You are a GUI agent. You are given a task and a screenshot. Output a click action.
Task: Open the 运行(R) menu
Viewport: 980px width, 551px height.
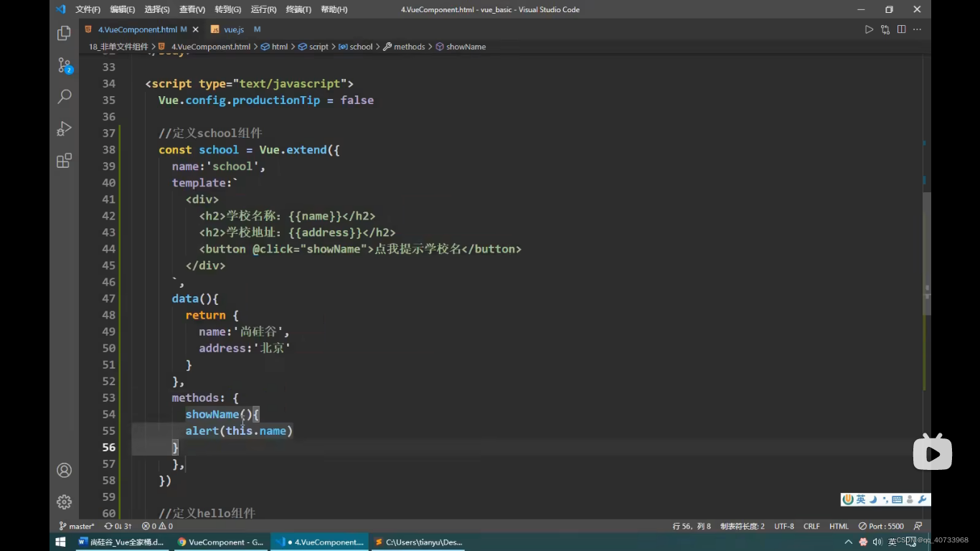[x=264, y=9]
